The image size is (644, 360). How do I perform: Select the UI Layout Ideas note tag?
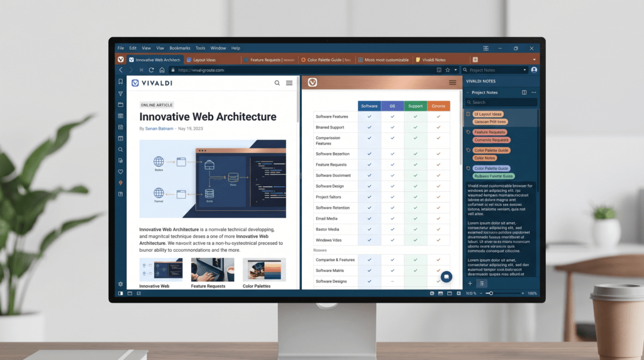488,115
